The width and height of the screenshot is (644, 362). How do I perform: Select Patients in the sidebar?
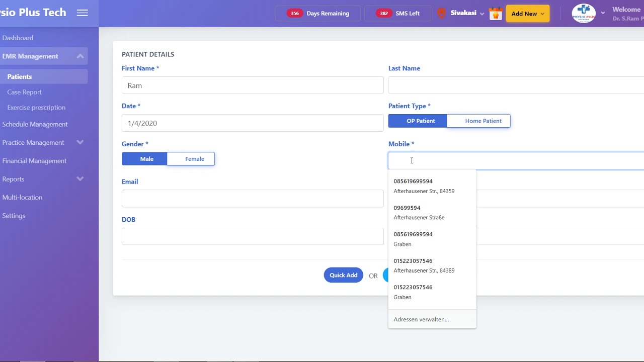pyautogui.click(x=20, y=76)
